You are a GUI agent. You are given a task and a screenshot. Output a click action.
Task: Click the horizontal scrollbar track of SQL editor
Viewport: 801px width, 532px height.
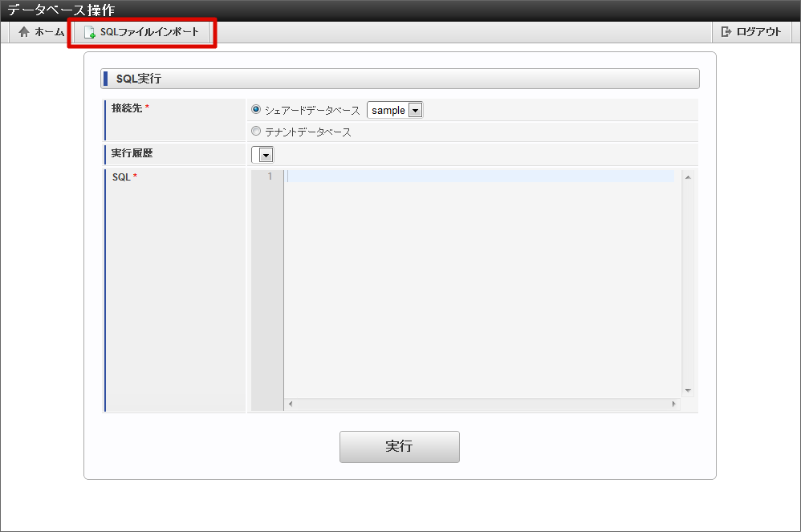(x=482, y=404)
